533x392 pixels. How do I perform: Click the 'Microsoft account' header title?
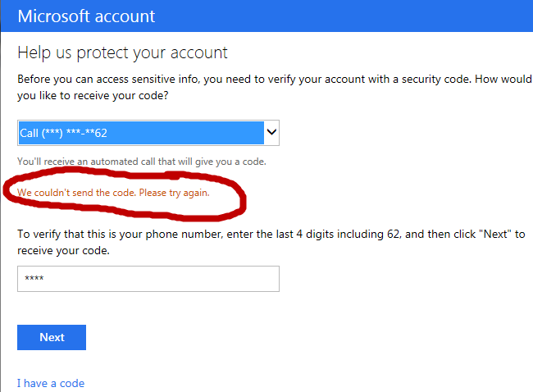pyautogui.click(x=86, y=16)
